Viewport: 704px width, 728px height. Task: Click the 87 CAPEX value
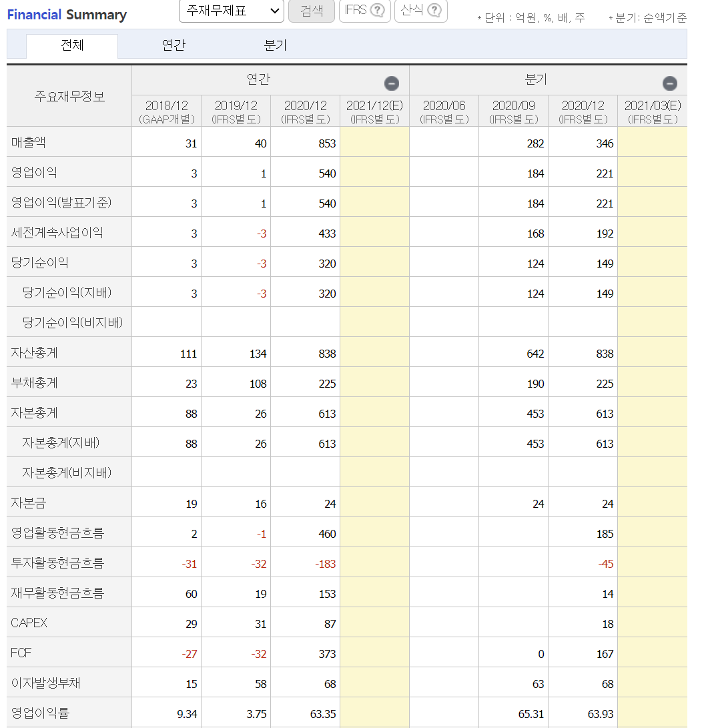coord(330,625)
